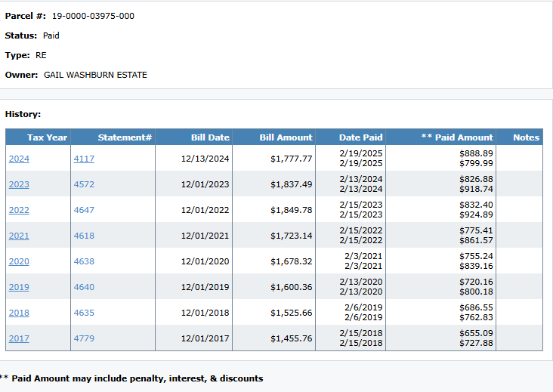Open the 2023 tax year link
Screen dimensions: 553x392
coord(19,184)
